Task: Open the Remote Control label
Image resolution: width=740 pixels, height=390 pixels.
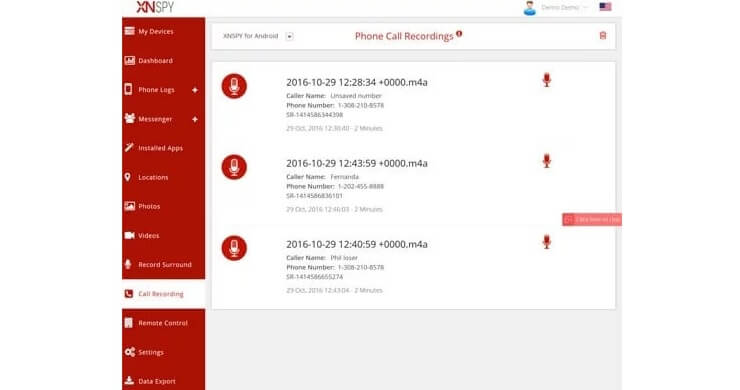Action: tap(163, 323)
